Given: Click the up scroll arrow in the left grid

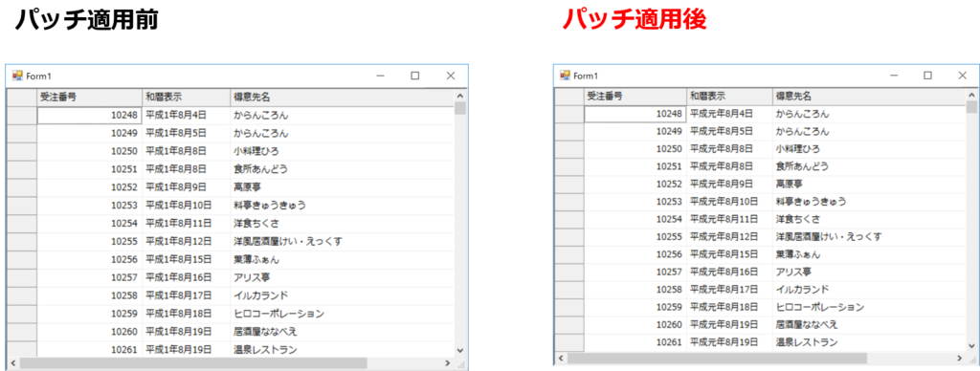Looking at the screenshot, I should [x=460, y=96].
